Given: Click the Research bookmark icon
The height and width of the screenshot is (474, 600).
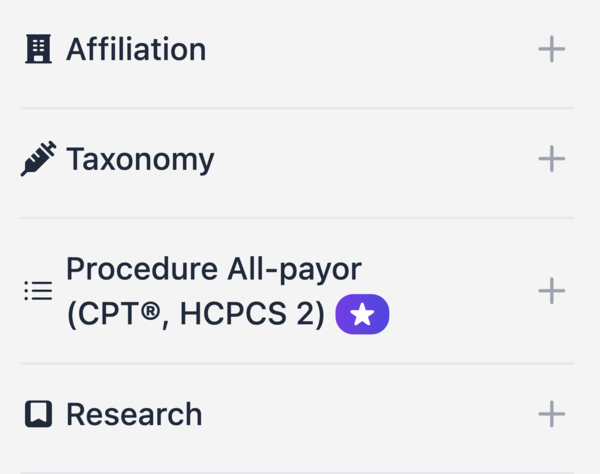Looking at the screenshot, I should coord(38,414).
